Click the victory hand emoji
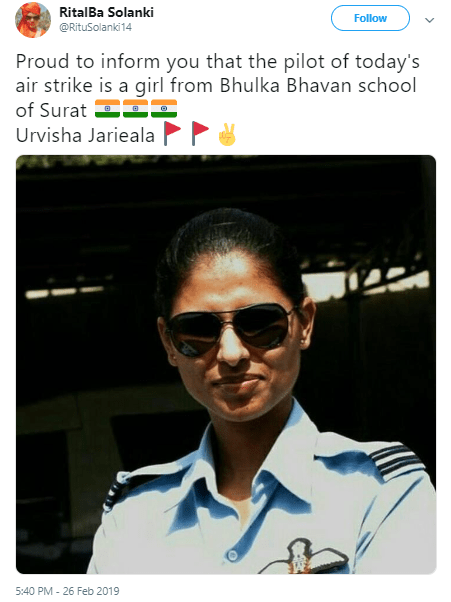The image size is (451, 602). point(227,134)
